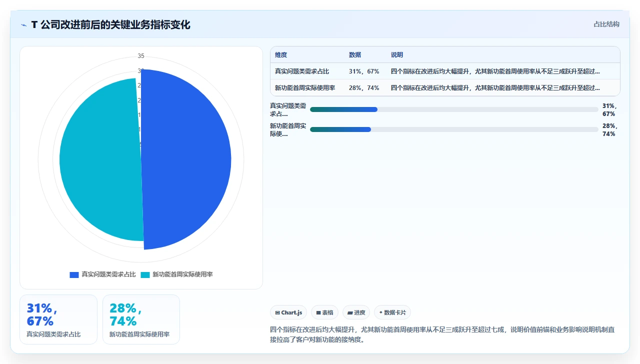
Task: Click the 新功能首周实际使用率 data card
Action: [141, 319]
